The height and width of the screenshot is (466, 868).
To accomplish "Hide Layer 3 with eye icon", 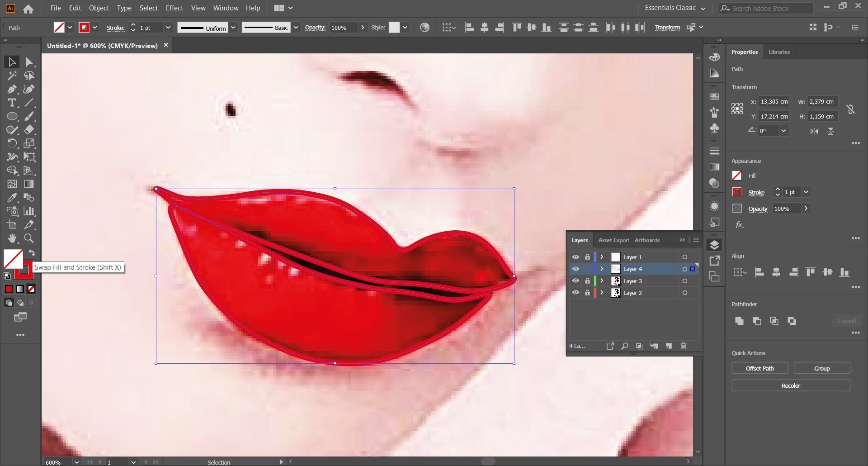I will [576, 281].
